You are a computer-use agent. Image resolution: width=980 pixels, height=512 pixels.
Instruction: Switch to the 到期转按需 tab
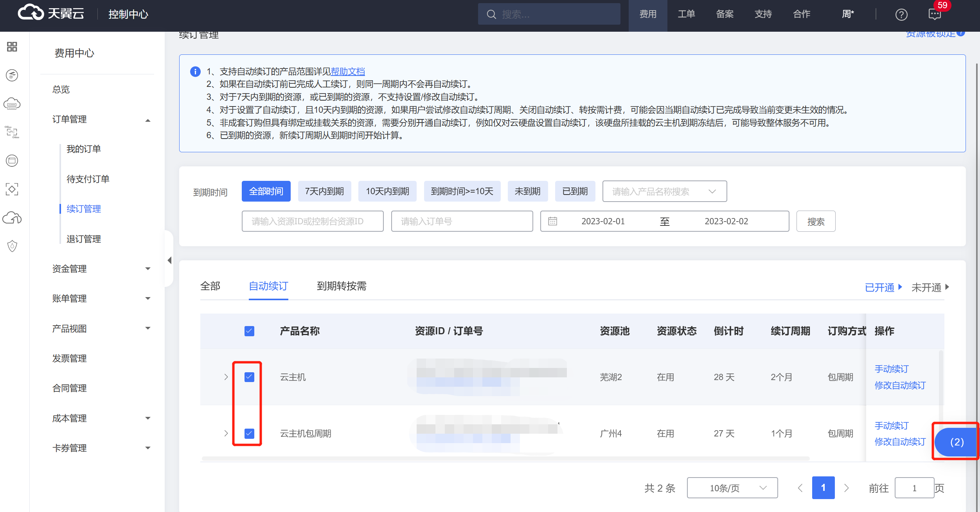click(341, 286)
